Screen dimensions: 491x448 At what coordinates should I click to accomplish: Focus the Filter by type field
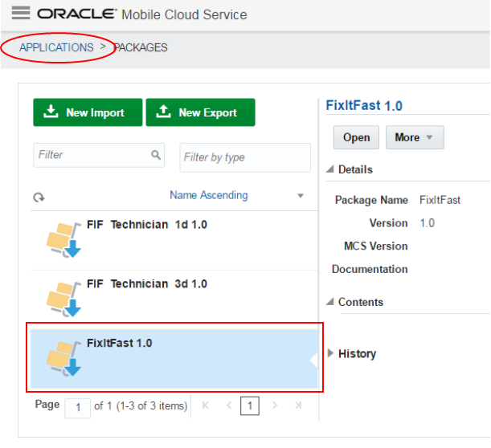coord(245,157)
